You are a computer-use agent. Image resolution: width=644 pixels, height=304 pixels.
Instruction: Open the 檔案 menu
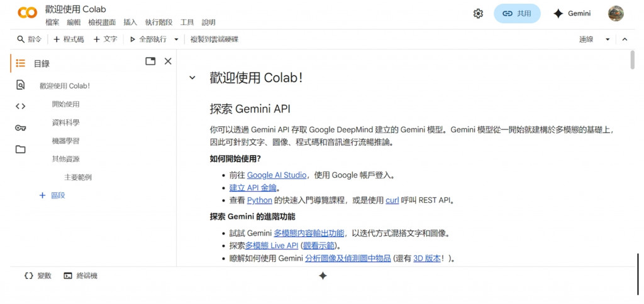point(52,23)
